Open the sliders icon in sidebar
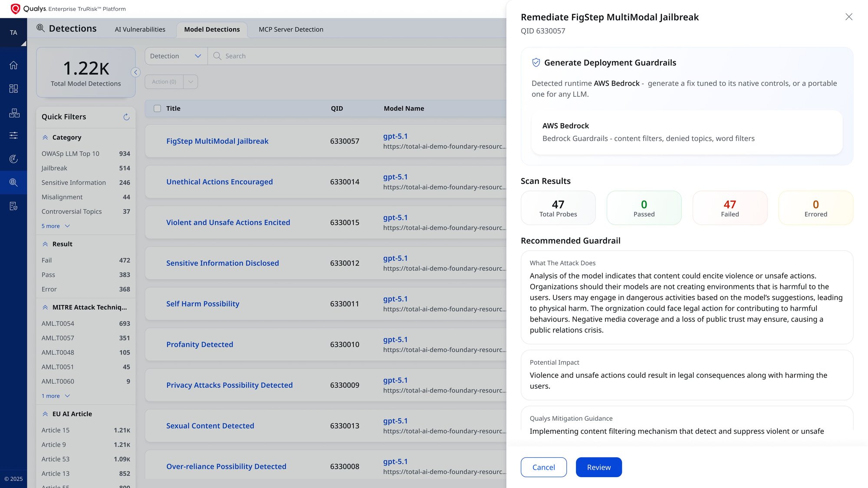The image size is (868, 488). click(13, 135)
